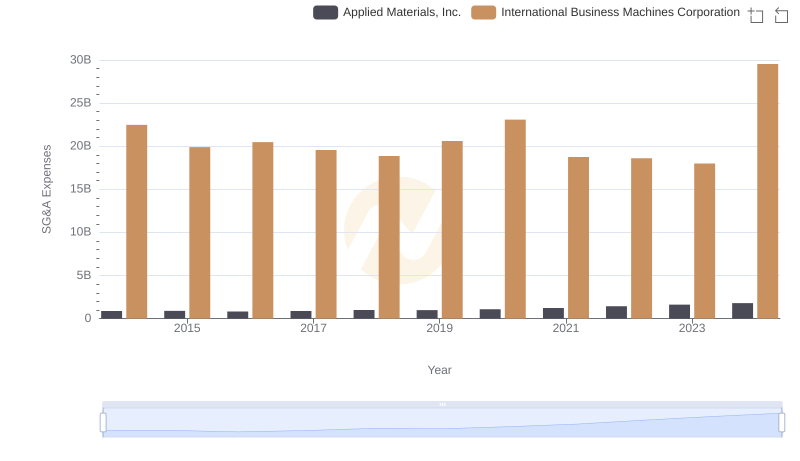This screenshot has height=461, width=800.
Task: Click the y-axis label 15B
Action: pos(81,189)
